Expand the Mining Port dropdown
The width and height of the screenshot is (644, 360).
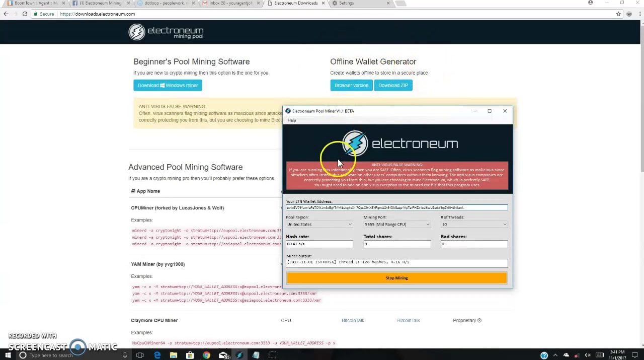(x=396, y=225)
